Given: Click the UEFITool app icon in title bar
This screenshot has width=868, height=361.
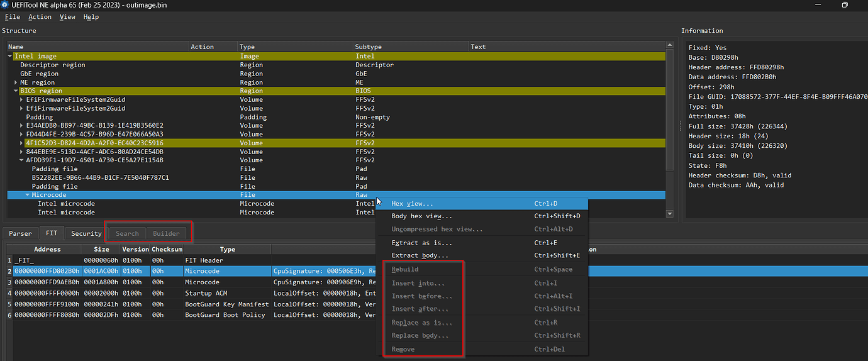Looking at the screenshot, I should (5, 4).
